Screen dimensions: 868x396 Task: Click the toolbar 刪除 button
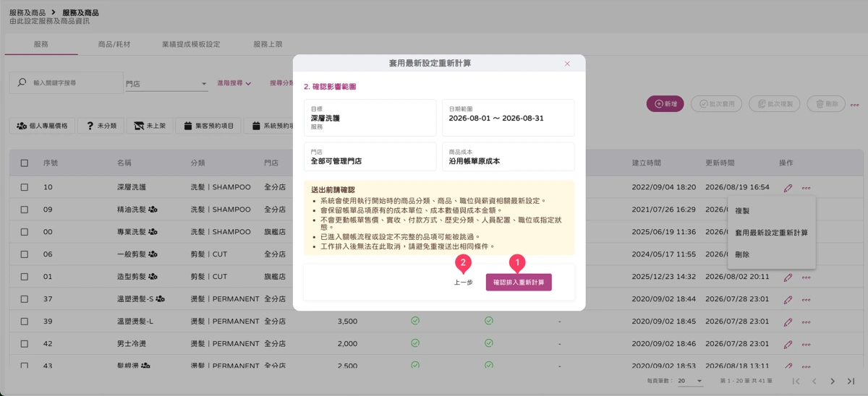[826, 104]
